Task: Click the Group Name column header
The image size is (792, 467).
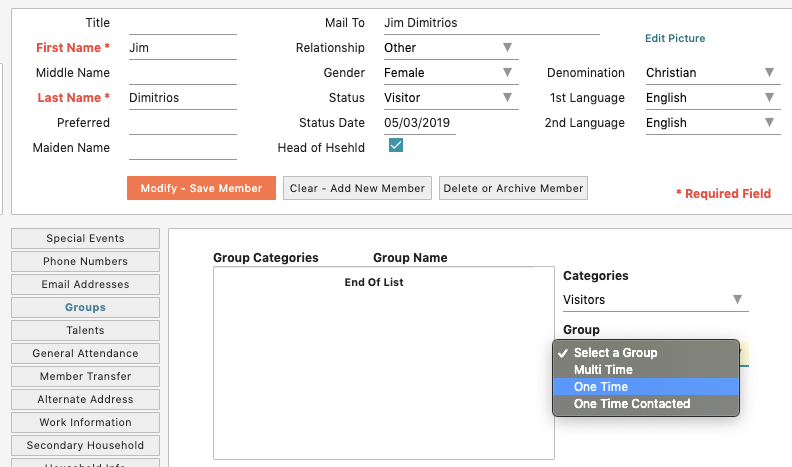Action: coord(410,257)
